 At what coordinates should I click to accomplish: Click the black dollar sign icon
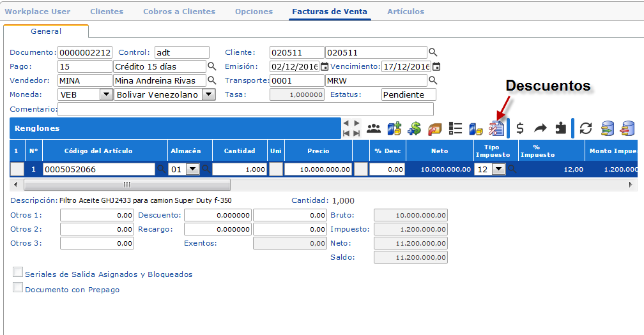[x=520, y=129]
